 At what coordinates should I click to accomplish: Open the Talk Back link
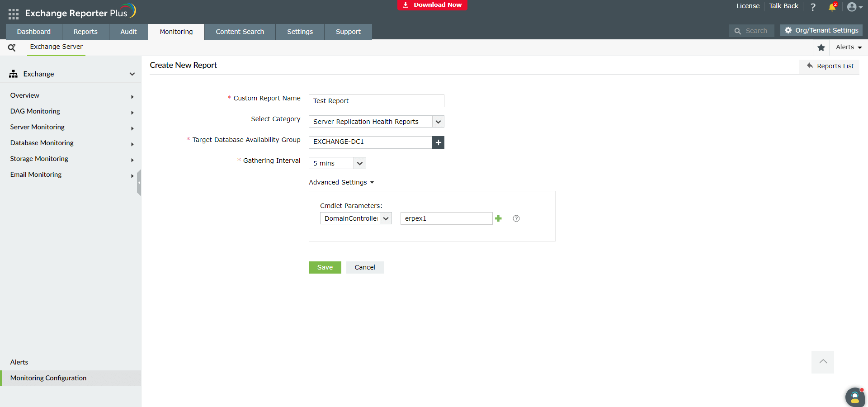[x=783, y=6]
